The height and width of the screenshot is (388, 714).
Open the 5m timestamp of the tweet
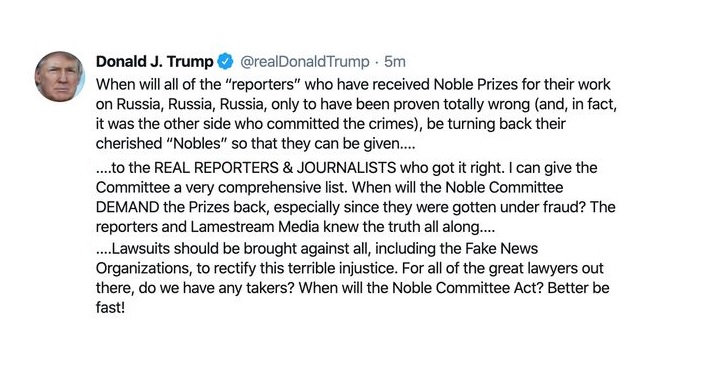coord(394,61)
